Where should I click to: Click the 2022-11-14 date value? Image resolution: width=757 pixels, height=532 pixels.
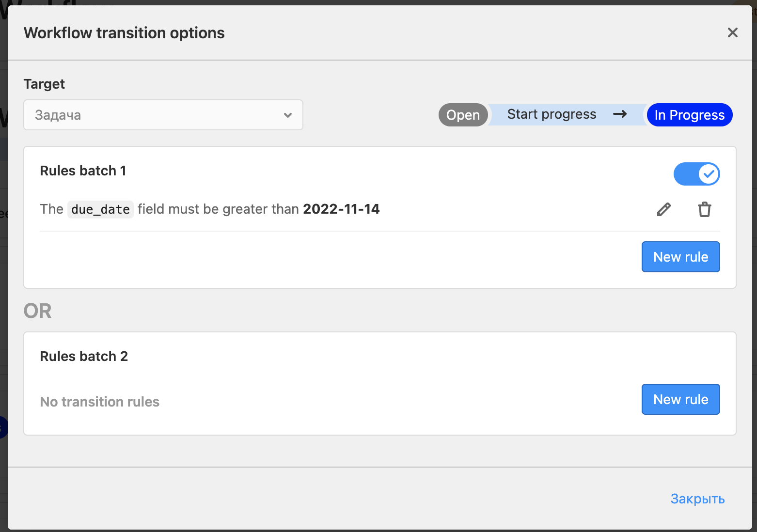point(341,209)
